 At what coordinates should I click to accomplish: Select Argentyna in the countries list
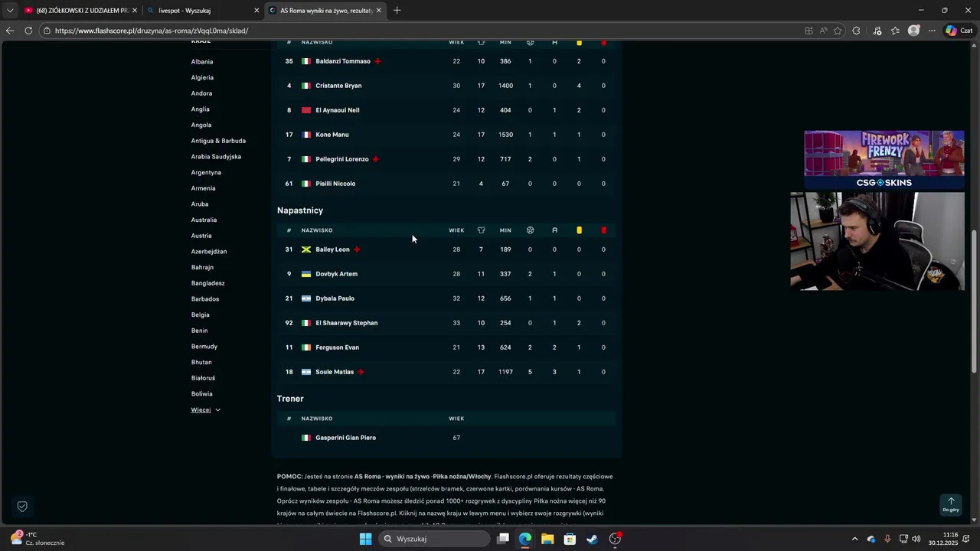pos(206,173)
